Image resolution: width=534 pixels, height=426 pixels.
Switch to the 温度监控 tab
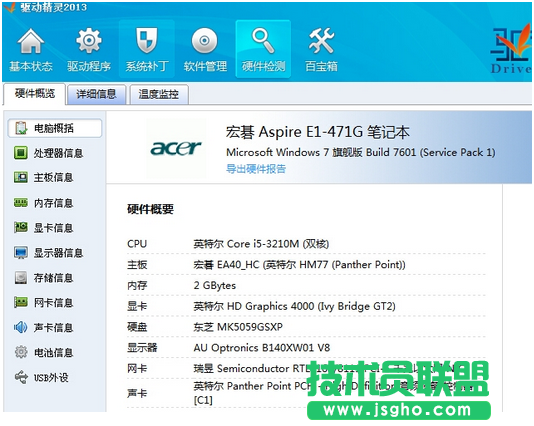(159, 94)
